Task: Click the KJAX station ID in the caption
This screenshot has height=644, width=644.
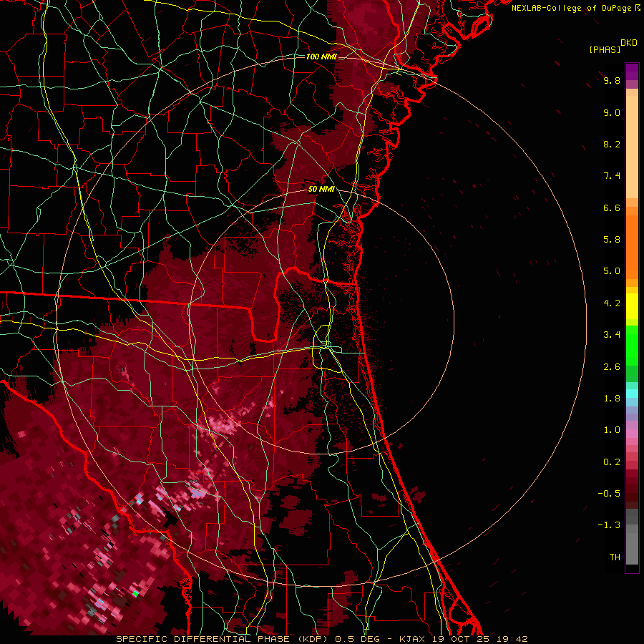Action: 412,639
